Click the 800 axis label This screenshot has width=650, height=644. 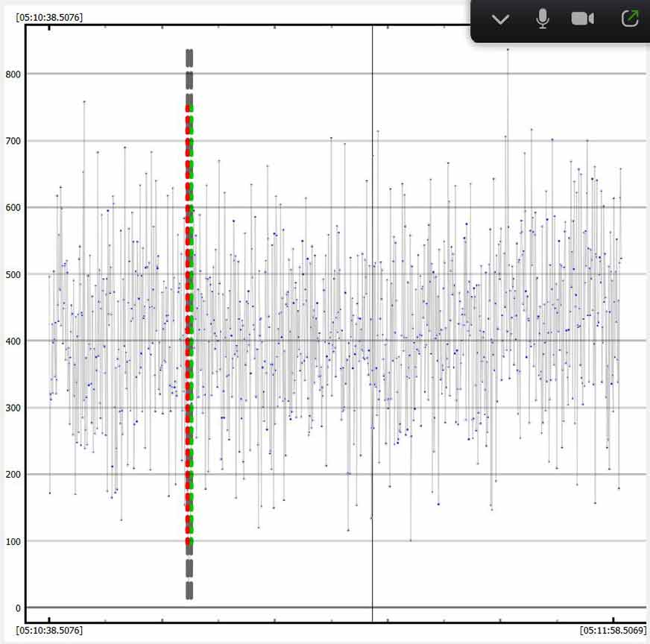click(13, 75)
